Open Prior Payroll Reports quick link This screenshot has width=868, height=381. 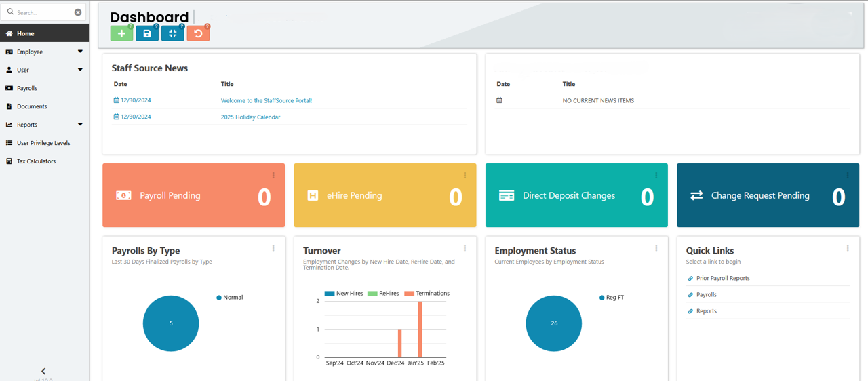723,279
